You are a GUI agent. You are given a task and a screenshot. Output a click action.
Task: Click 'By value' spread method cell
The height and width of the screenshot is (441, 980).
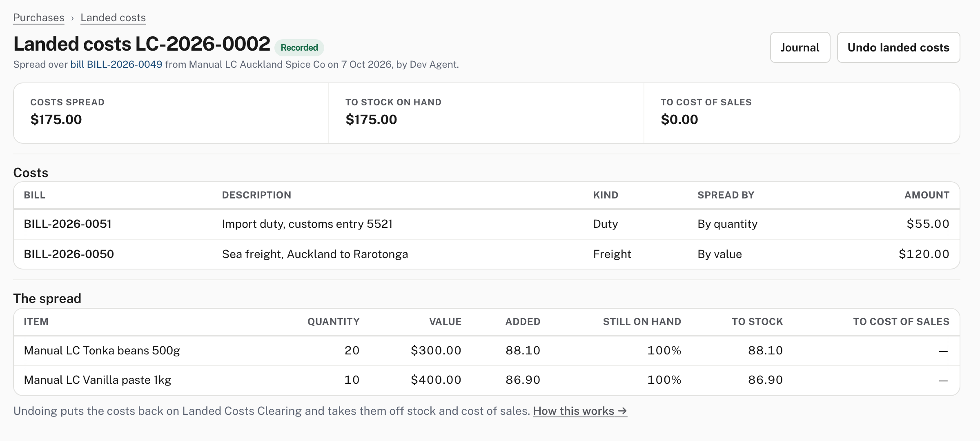(x=719, y=254)
